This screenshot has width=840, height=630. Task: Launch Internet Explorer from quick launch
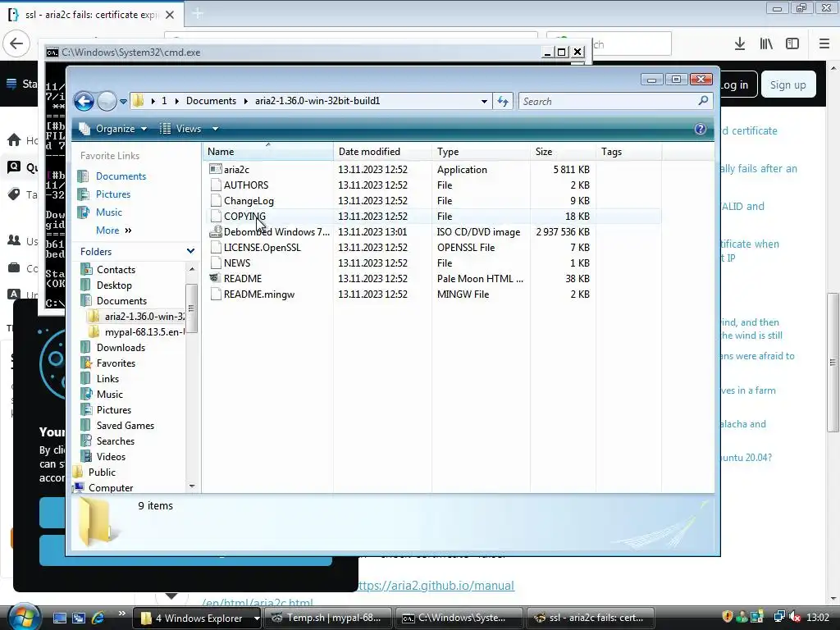[x=98, y=618]
